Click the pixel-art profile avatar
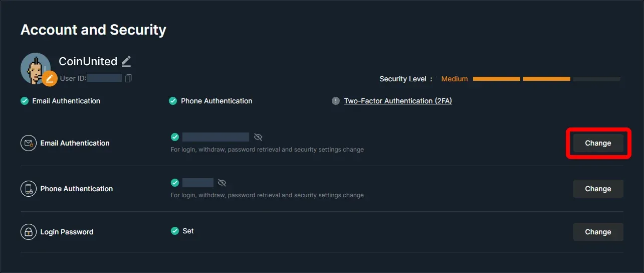 coord(36,68)
